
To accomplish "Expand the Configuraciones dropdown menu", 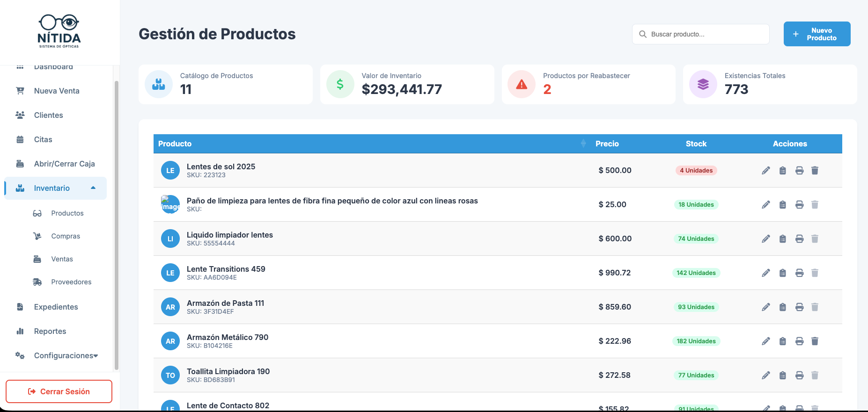I will pyautogui.click(x=66, y=355).
